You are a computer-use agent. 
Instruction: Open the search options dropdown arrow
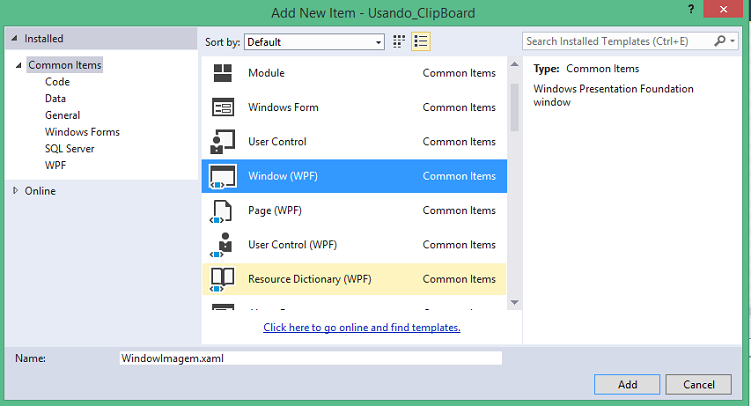(732, 41)
